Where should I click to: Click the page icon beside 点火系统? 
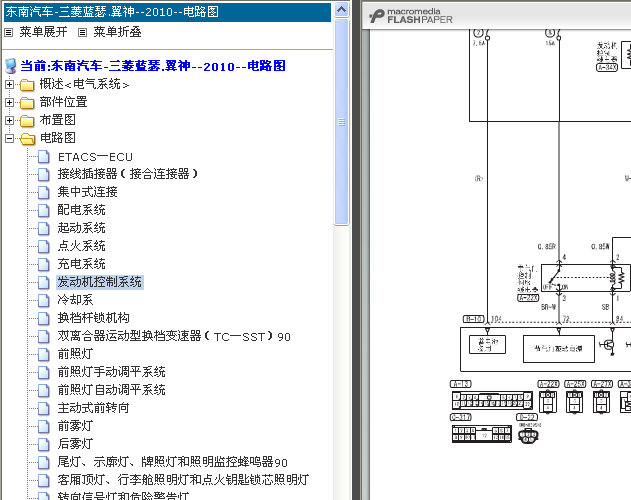coord(43,246)
